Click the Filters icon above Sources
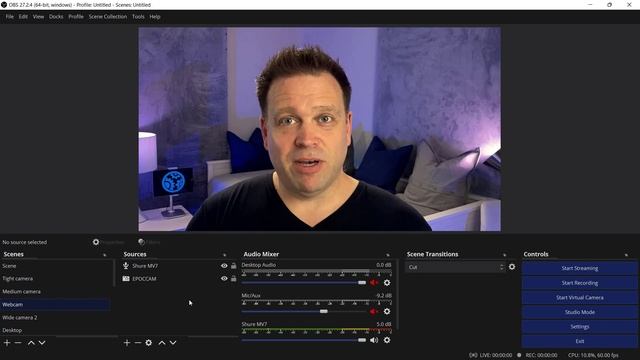 [x=142, y=242]
